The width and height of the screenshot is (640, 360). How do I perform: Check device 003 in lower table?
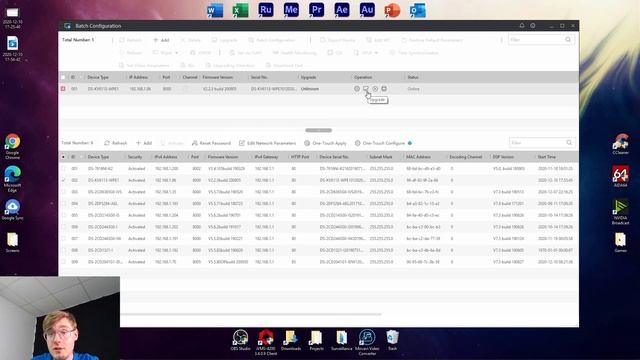tap(63, 191)
